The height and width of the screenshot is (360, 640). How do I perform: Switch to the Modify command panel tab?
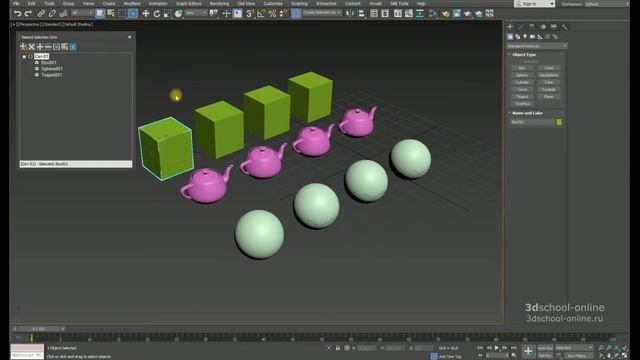521,27
